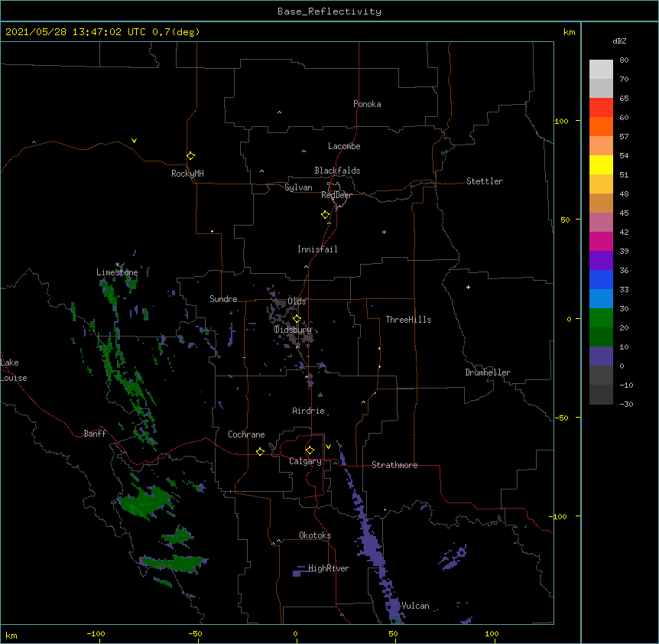Select the Sylvan label

[298, 187]
